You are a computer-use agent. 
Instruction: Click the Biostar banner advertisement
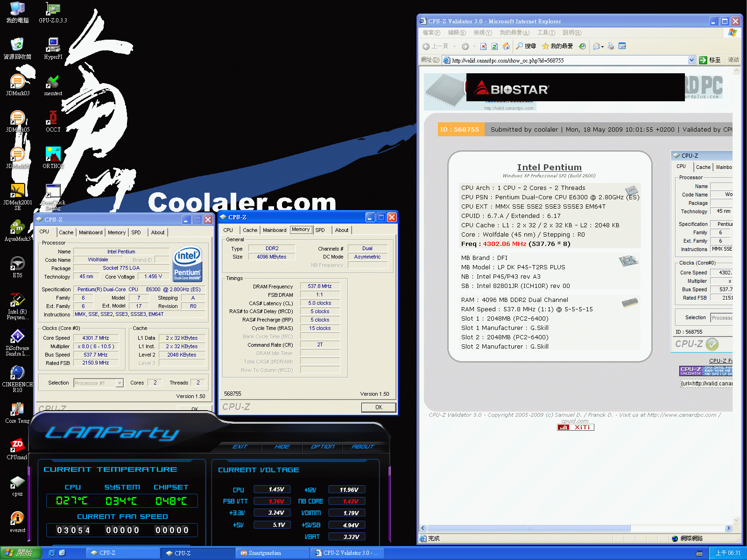575,87
